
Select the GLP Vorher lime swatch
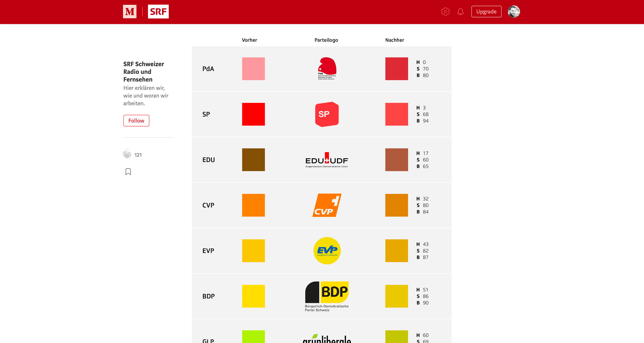tap(253, 336)
